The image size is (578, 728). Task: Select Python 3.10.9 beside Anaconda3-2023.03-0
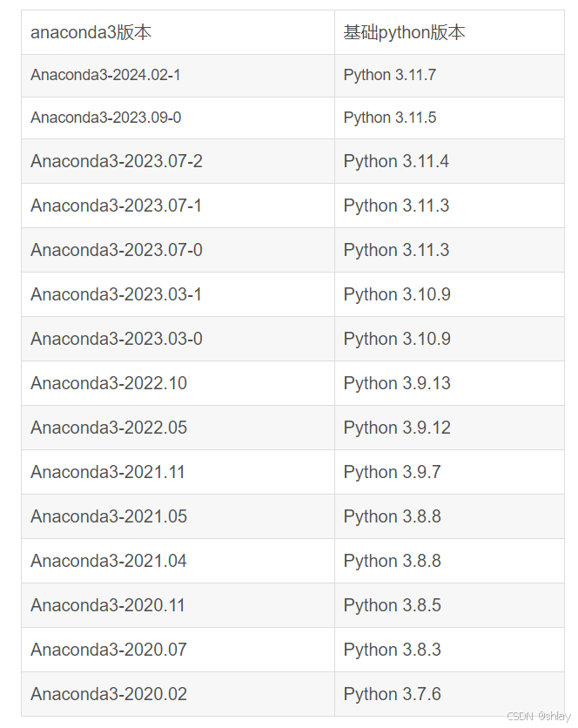click(x=449, y=339)
